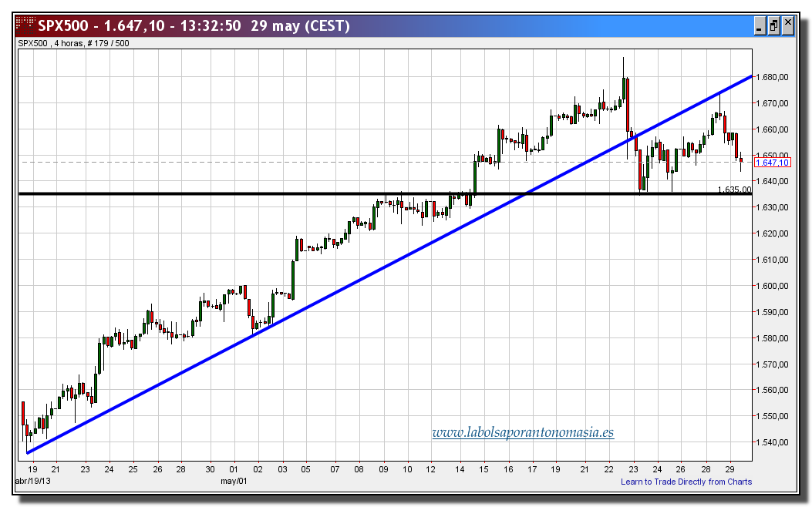Click the 17 date axis label
This screenshot has width=812, height=507.
click(532, 469)
